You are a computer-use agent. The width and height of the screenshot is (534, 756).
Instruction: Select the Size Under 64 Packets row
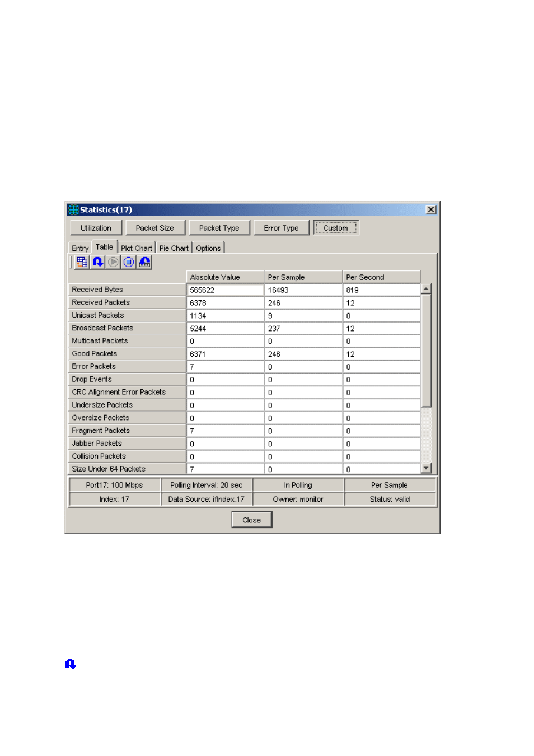(x=127, y=469)
